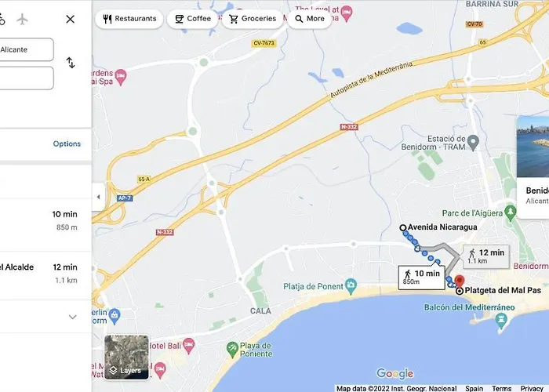Collapse the side panel arrow
The image size is (549, 392).
tap(98, 197)
